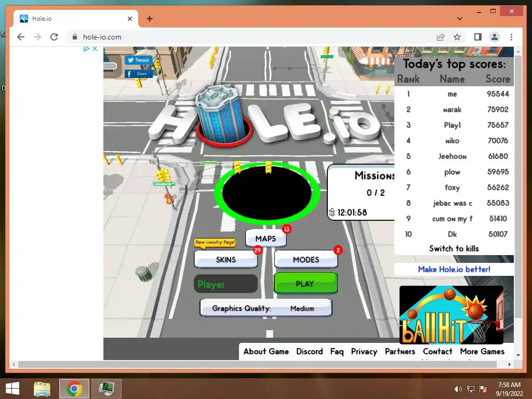The image size is (532, 399).
Task: Open the SKINS menu
Action: coord(225,260)
